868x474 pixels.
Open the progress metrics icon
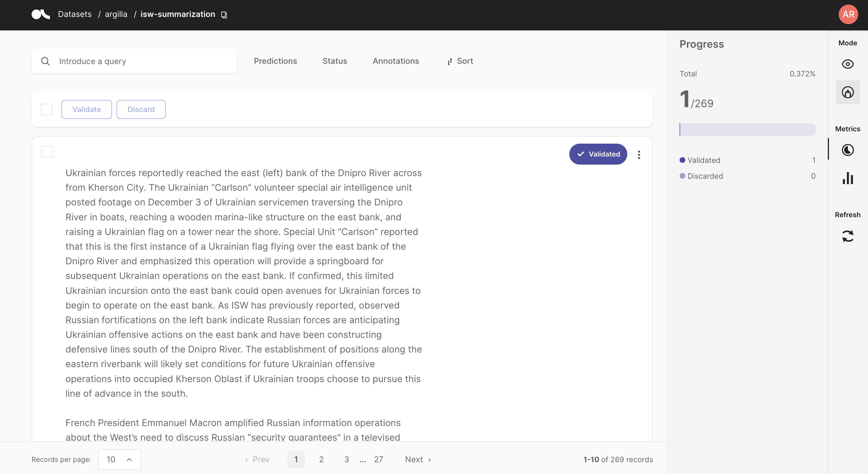click(847, 150)
